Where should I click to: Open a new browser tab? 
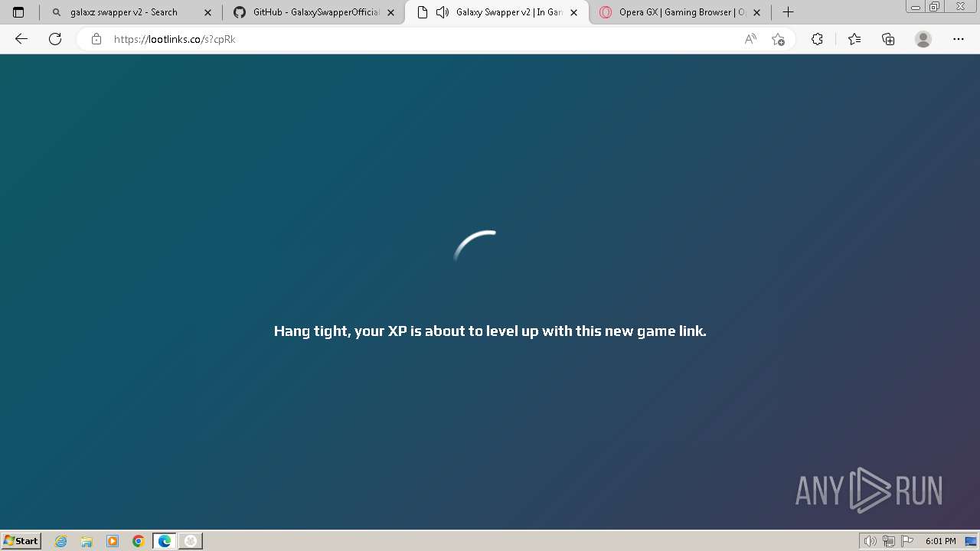click(x=788, y=12)
